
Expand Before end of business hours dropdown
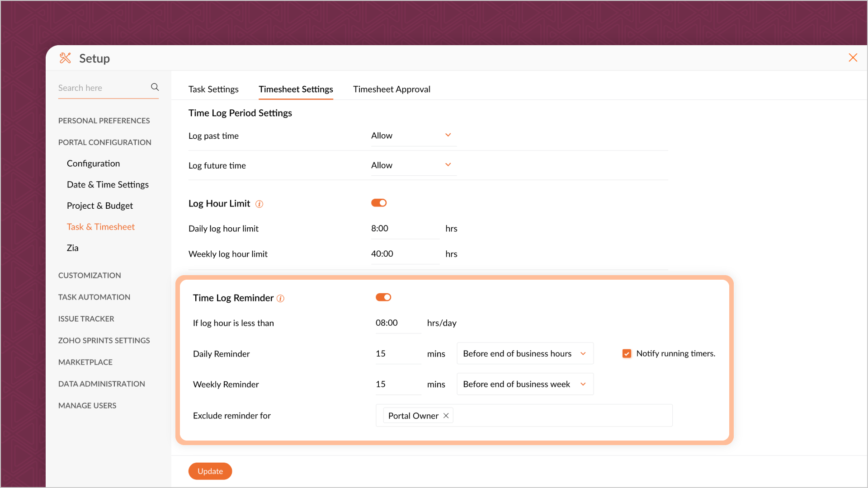tap(525, 354)
